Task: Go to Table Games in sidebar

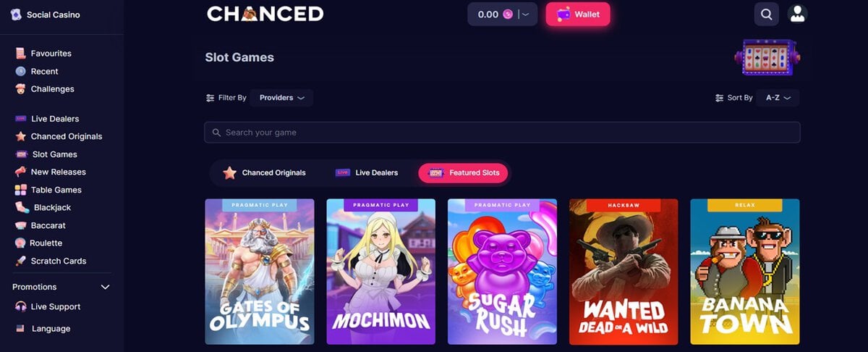Action: pyautogui.click(x=56, y=190)
